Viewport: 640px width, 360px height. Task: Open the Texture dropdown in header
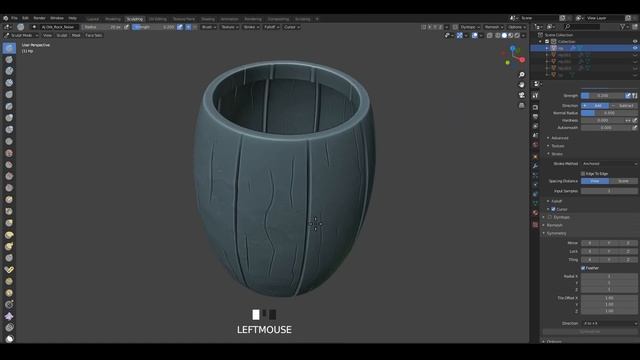229,27
